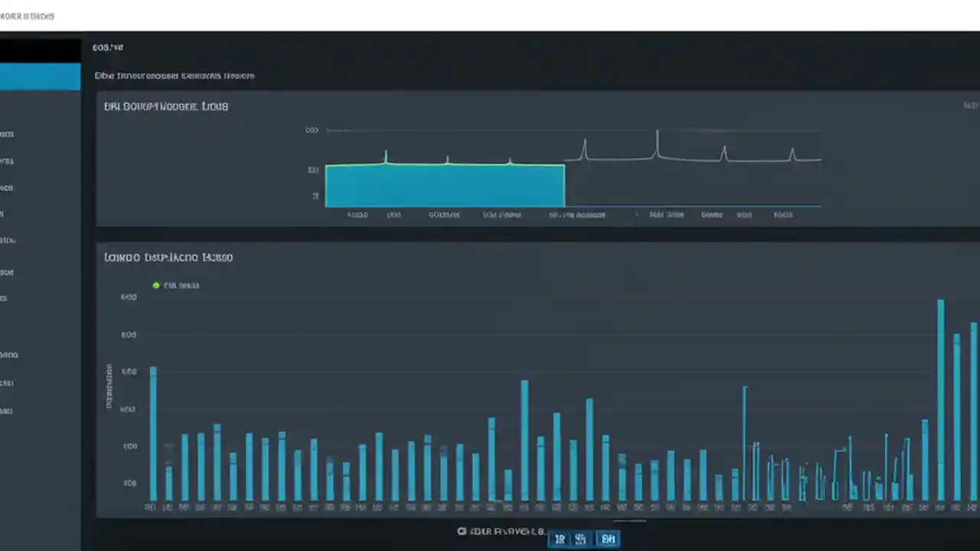Select the '9h' time range tab

(x=581, y=539)
